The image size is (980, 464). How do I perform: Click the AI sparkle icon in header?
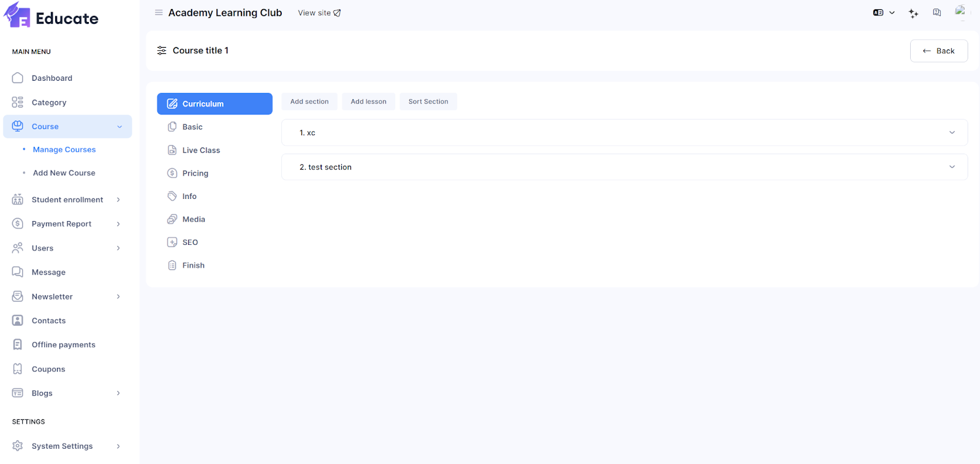click(x=913, y=13)
